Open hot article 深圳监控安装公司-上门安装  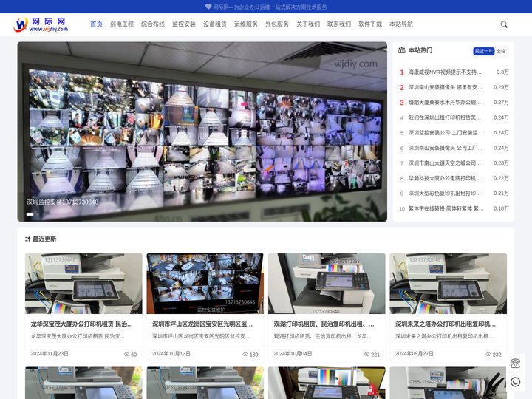point(445,133)
